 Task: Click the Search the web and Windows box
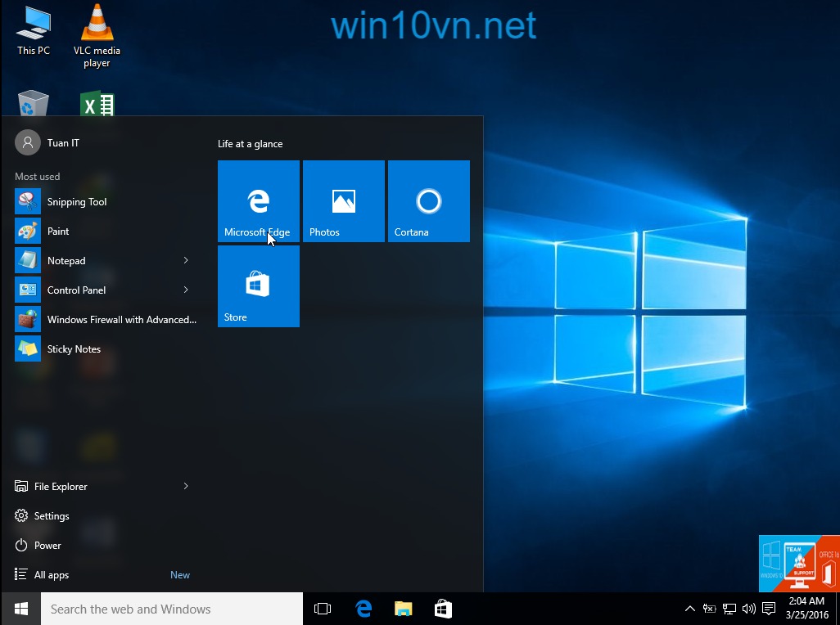tap(172, 609)
